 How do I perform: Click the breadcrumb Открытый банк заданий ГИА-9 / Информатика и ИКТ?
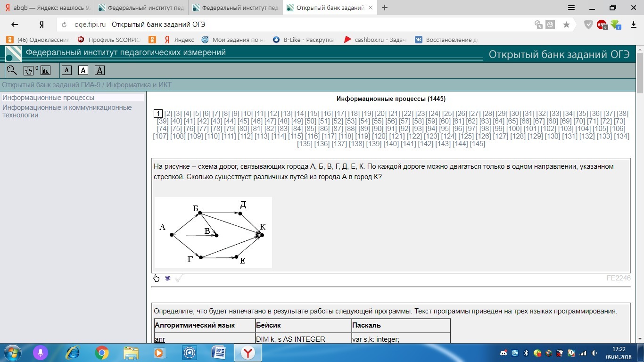point(87,85)
